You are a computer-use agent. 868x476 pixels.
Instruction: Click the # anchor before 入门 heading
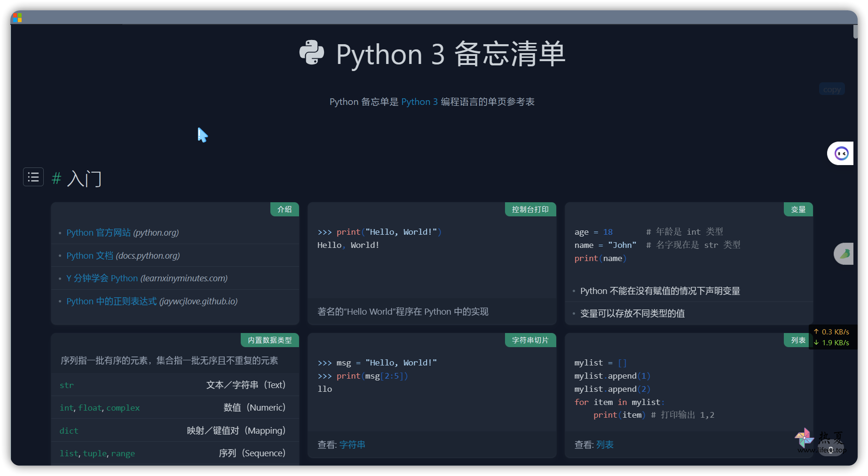56,179
